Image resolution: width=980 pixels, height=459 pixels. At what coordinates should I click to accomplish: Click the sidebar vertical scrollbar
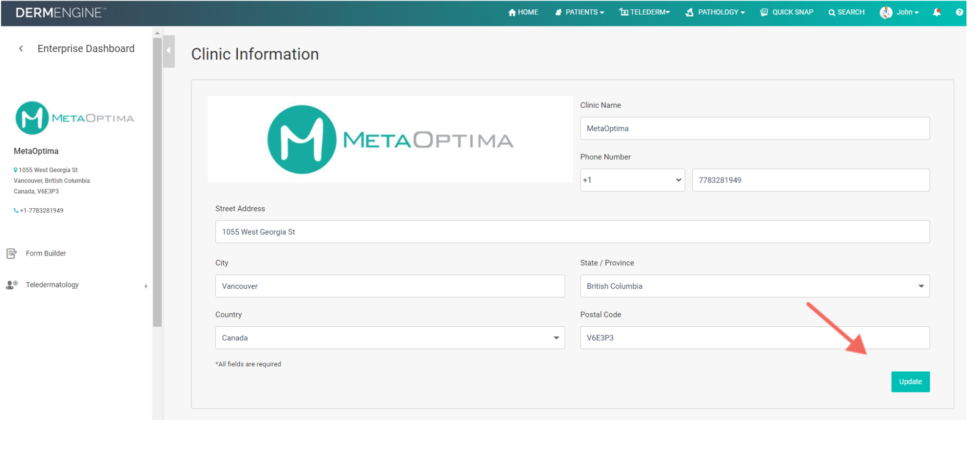point(157,181)
